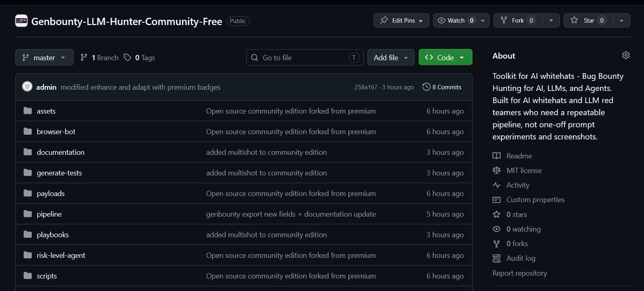Open the 0 forks link
Image resolution: width=644 pixels, height=291 pixels.
click(x=517, y=244)
